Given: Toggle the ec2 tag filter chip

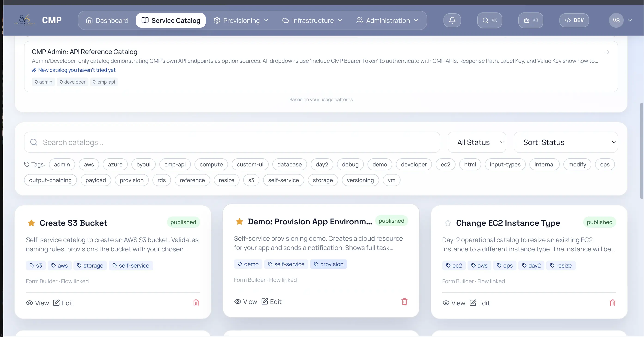Looking at the screenshot, I should point(445,164).
